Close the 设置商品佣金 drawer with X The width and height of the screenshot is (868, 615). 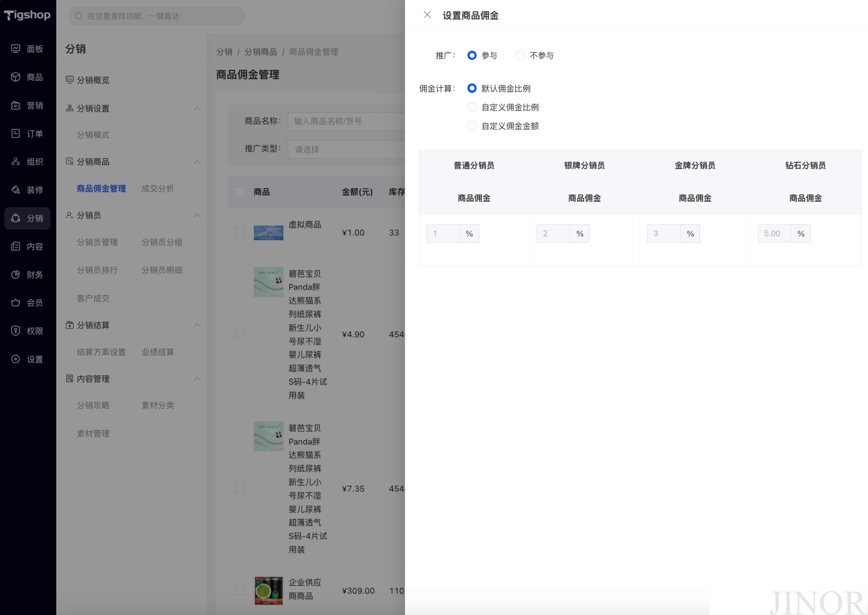pos(427,15)
